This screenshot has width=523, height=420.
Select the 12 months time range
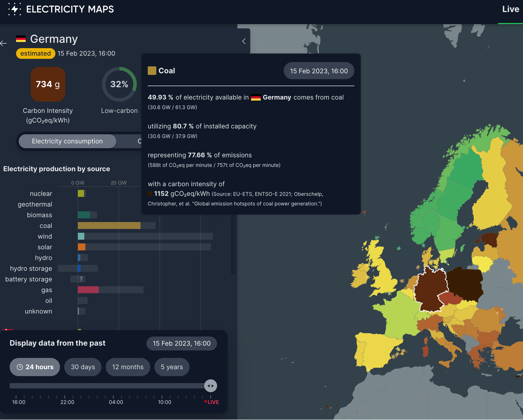coord(128,367)
